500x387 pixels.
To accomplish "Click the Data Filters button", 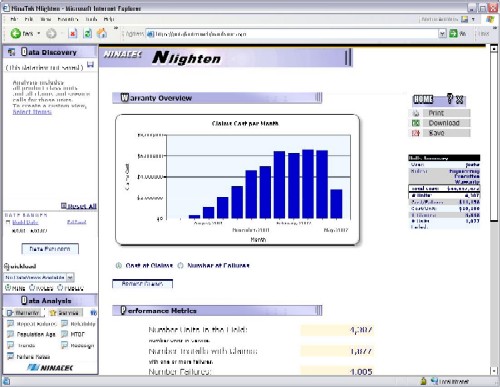I will point(50,249).
